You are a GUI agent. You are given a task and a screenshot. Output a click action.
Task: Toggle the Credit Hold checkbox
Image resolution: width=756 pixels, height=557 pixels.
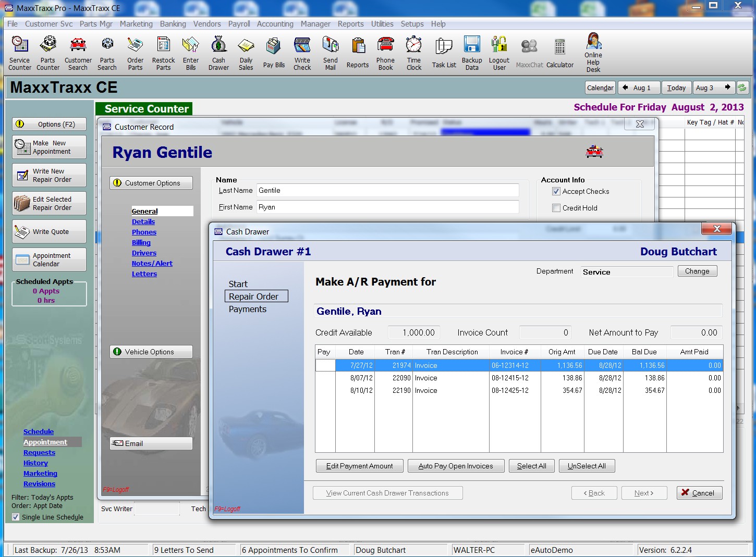pyautogui.click(x=556, y=208)
